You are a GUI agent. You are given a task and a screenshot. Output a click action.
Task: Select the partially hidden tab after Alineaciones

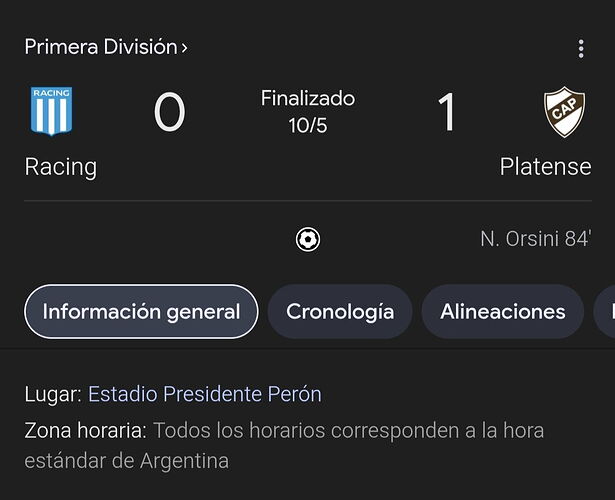[605, 312]
